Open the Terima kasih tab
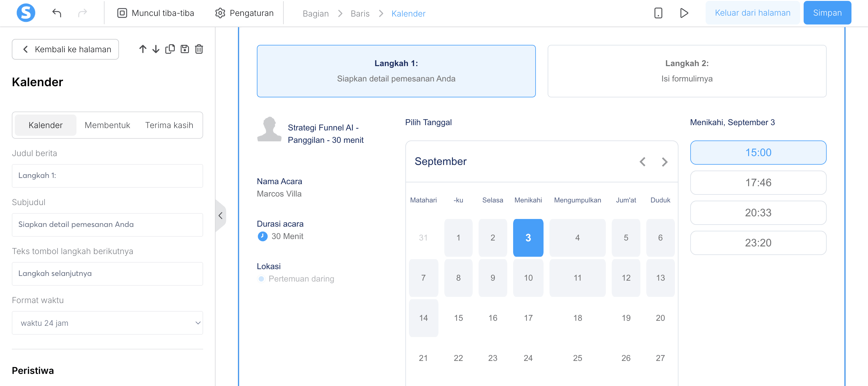This screenshot has height=386, width=868. coord(169,125)
